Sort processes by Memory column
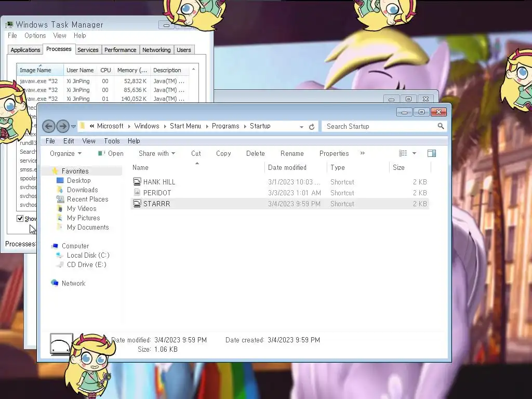 pyautogui.click(x=132, y=70)
